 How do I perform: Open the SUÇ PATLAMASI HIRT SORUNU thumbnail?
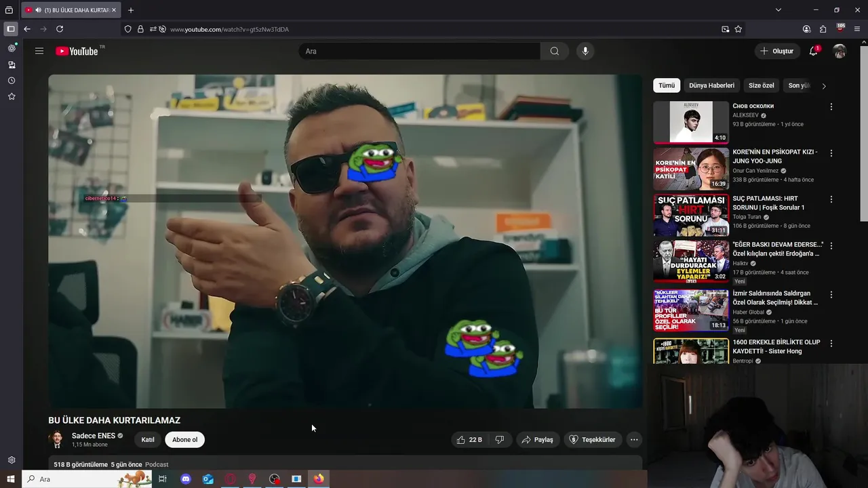pos(691,215)
